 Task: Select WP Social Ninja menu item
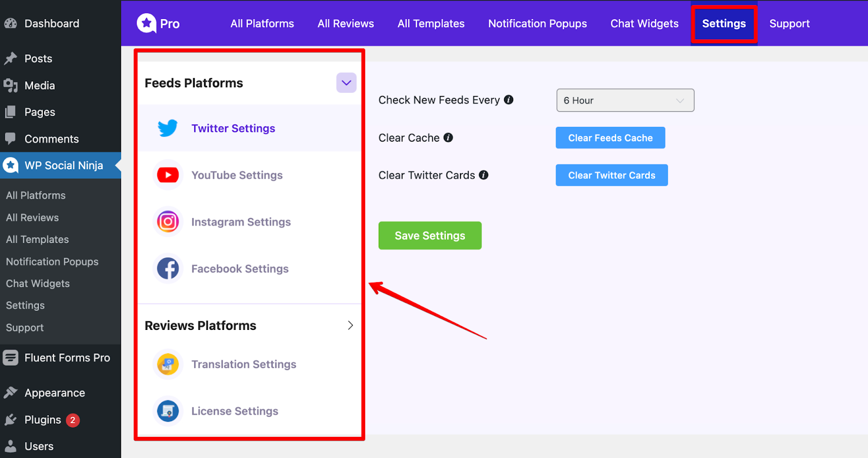[60, 165]
